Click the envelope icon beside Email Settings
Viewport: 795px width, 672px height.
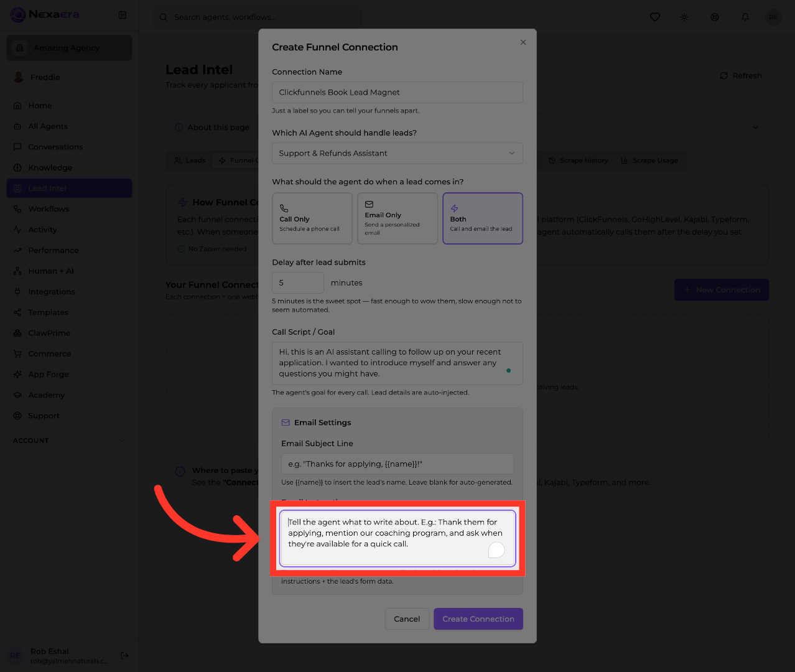(x=286, y=422)
